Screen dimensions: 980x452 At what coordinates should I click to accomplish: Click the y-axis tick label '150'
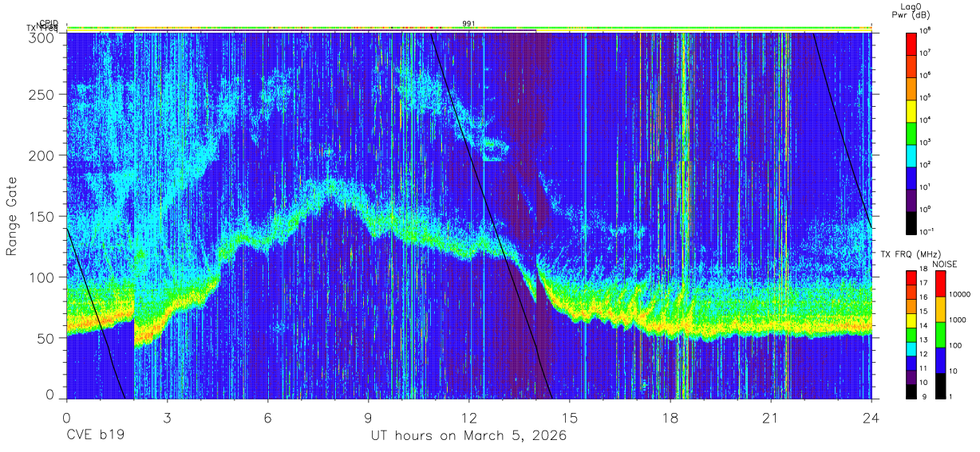pos(41,217)
